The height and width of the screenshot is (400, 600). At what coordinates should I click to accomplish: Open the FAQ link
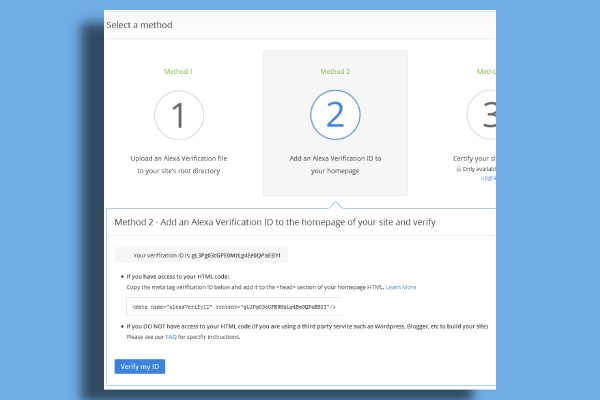171,337
